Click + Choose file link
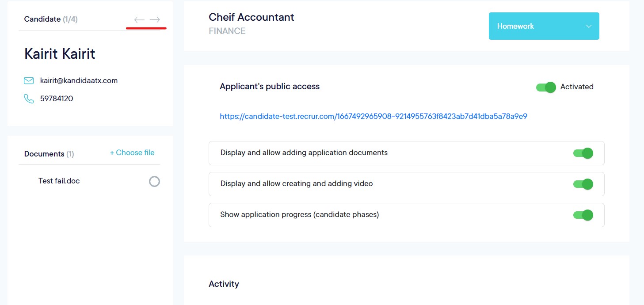This screenshot has width=644, height=305. (132, 153)
